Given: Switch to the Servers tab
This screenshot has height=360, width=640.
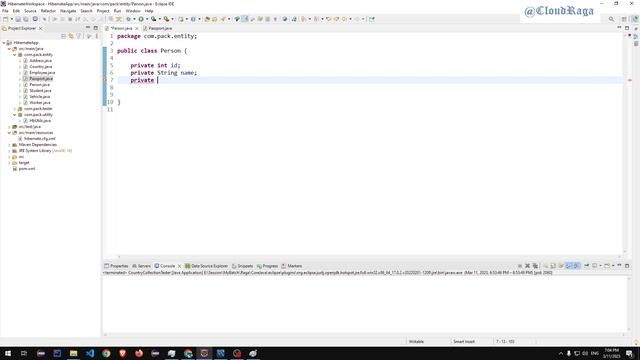Looking at the screenshot, I should [141, 266].
